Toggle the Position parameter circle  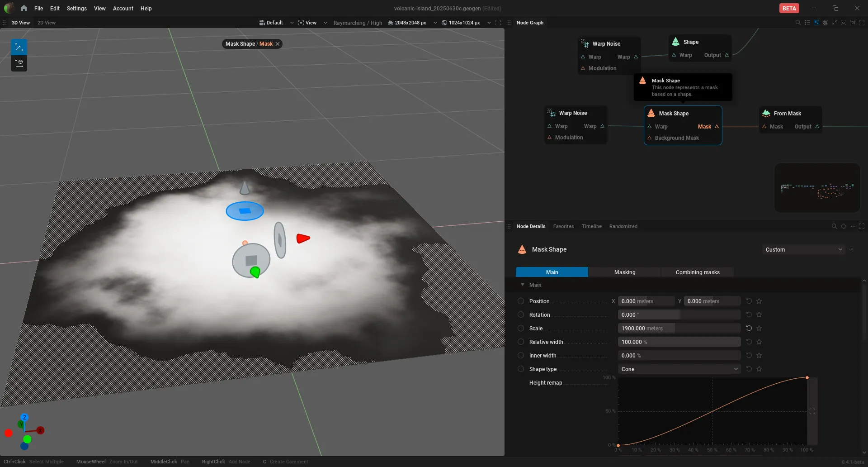coord(521,301)
